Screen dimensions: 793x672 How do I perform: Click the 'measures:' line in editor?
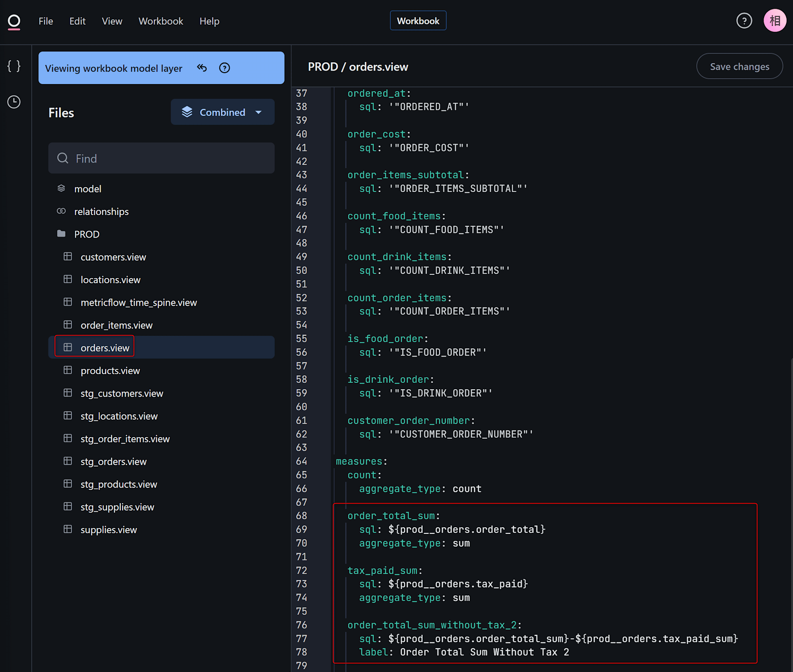pos(361,461)
